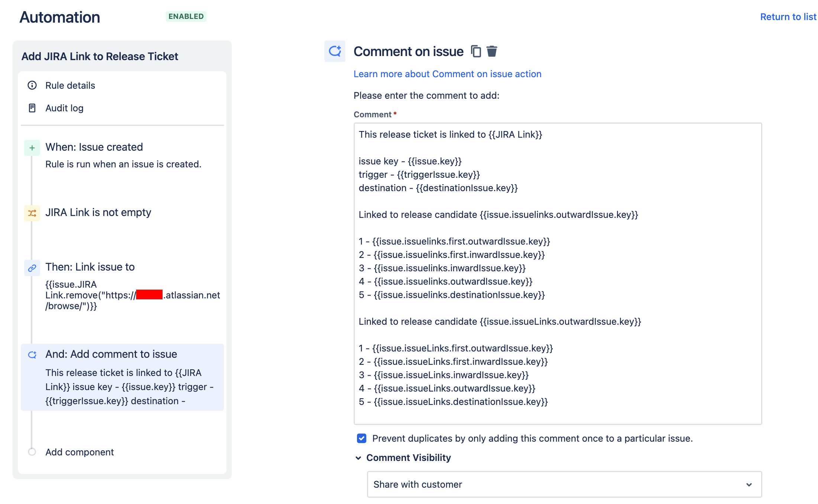Click the orange condition shuffle icon
818x504 pixels.
pyautogui.click(x=32, y=213)
